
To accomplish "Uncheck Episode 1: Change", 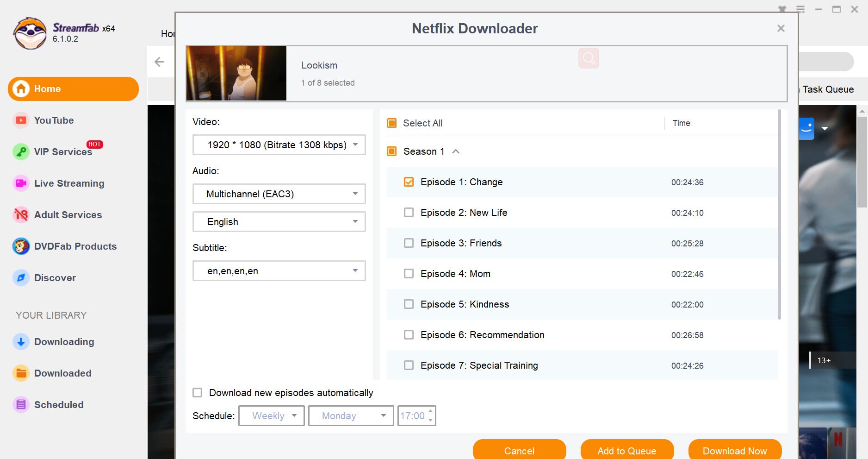I will [409, 182].
